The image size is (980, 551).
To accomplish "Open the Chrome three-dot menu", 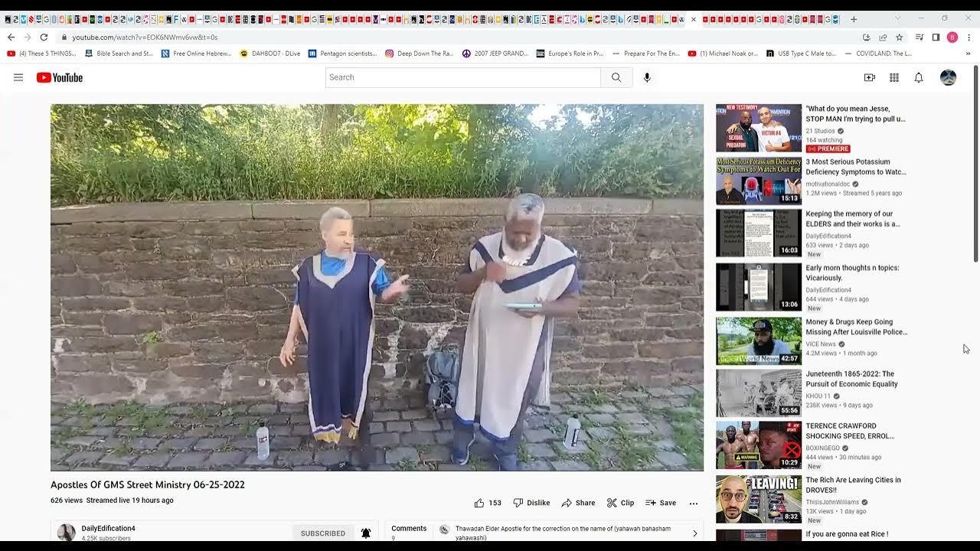I will 969,37.
